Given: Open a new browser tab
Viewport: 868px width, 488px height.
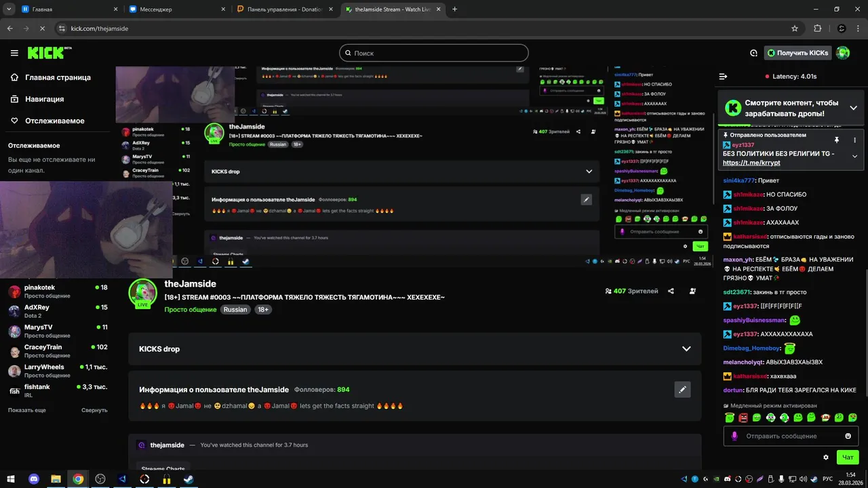Looking at the screenshot, I should point(454,9).
